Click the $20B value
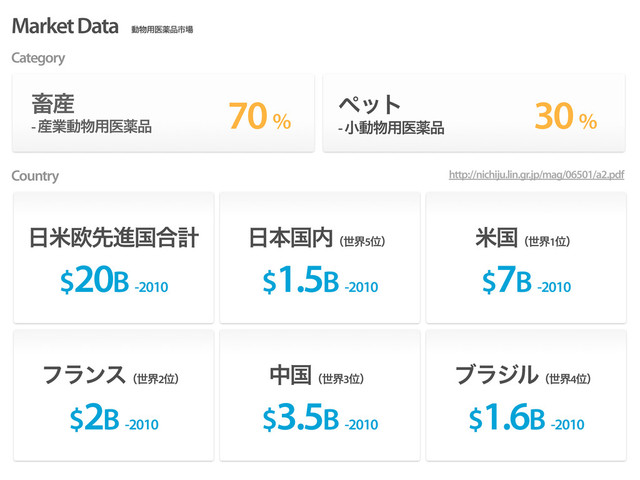Screen dimensions: 640x480 (x=95, y=280)
